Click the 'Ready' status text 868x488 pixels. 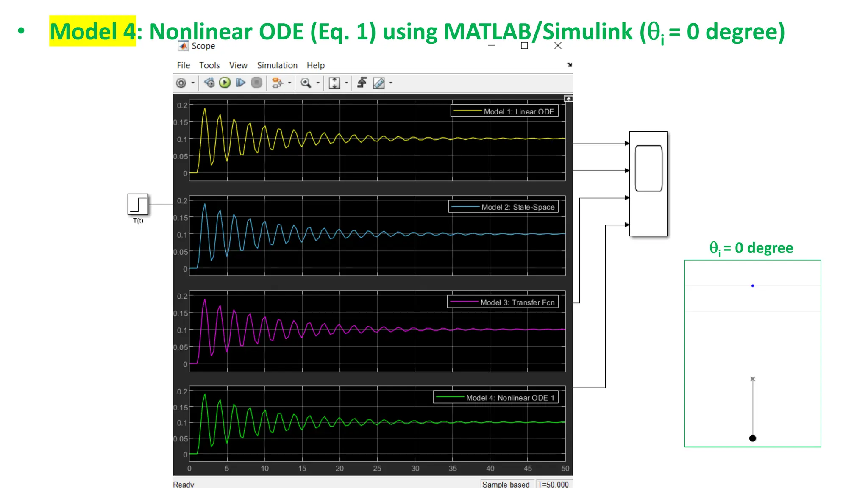[184, 484]
